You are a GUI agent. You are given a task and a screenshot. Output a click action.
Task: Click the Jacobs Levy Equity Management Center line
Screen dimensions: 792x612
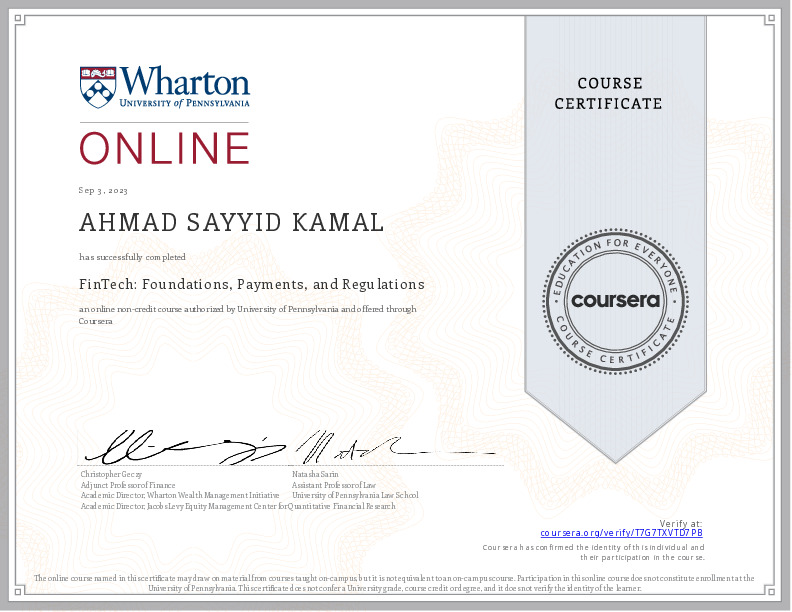tap(238, 506)
